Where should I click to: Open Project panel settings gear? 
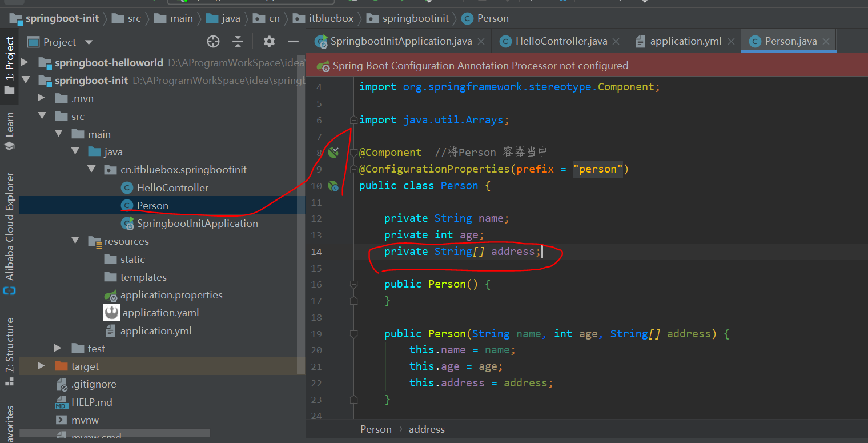coord(269,42)
